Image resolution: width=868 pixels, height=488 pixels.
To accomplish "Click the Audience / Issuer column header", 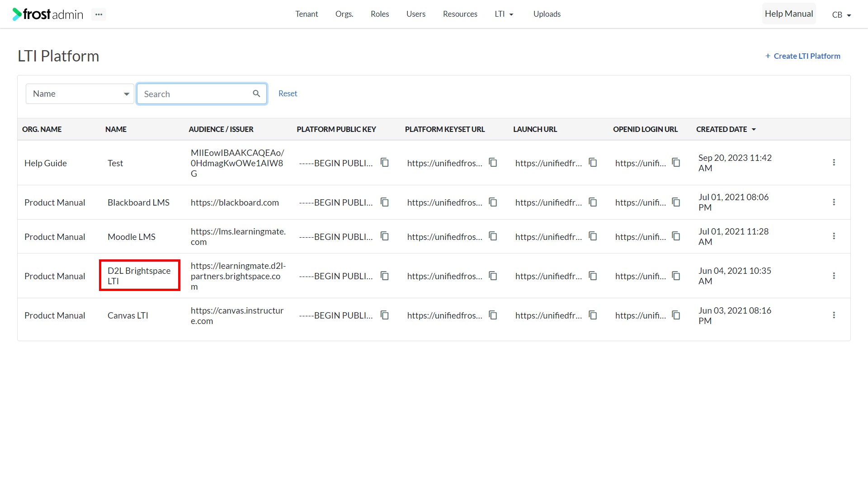I will (x=221, y=129).
